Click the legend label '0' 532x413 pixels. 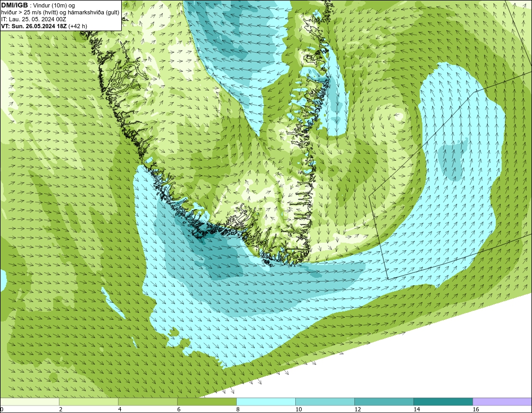tap(2, 410)
